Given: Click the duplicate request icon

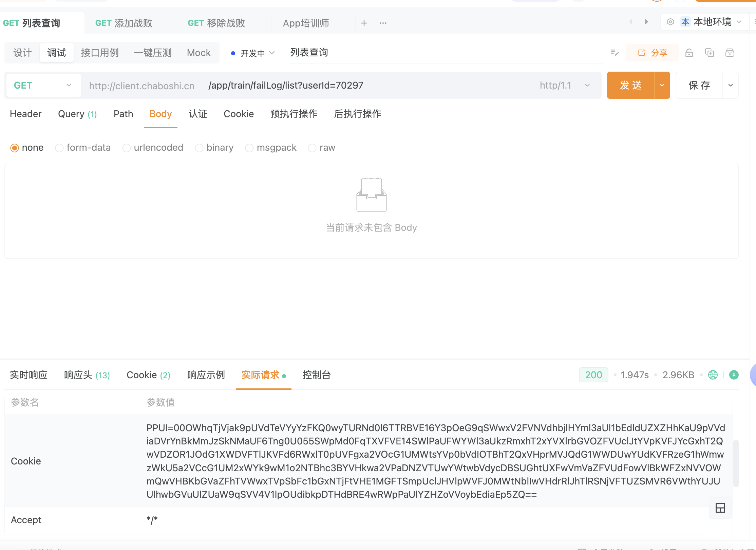Looking at the screenshot, I should (x=709, y=53).
